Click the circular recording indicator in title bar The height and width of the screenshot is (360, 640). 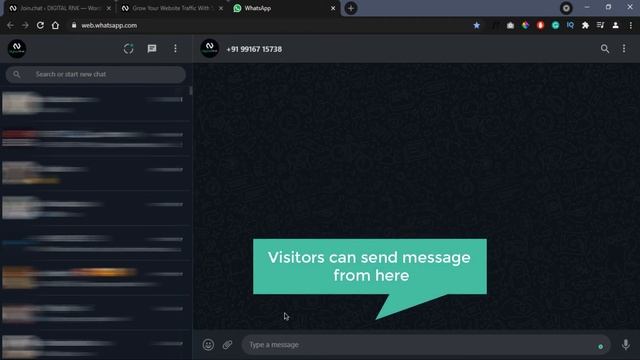coord(566,8)
